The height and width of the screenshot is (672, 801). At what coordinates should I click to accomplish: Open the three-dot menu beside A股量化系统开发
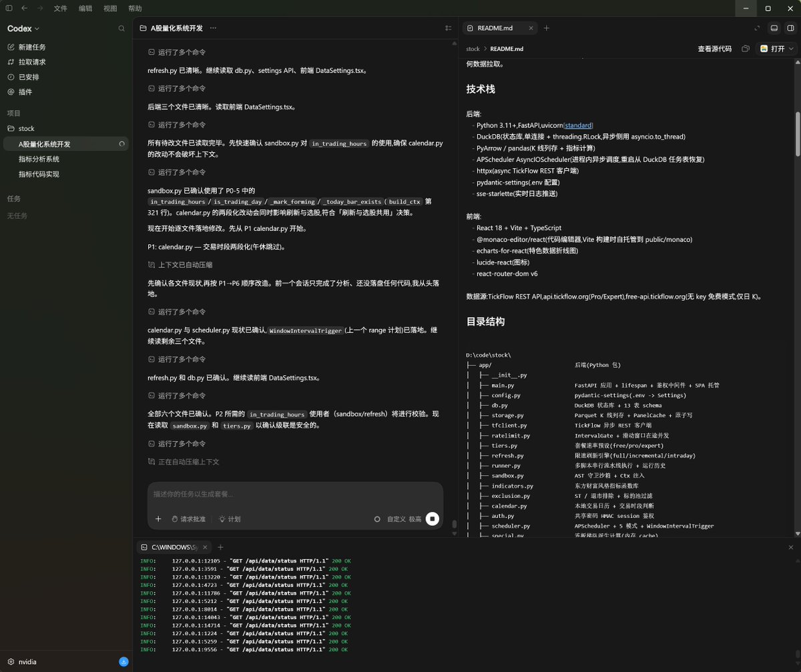(x=213, y=28)
